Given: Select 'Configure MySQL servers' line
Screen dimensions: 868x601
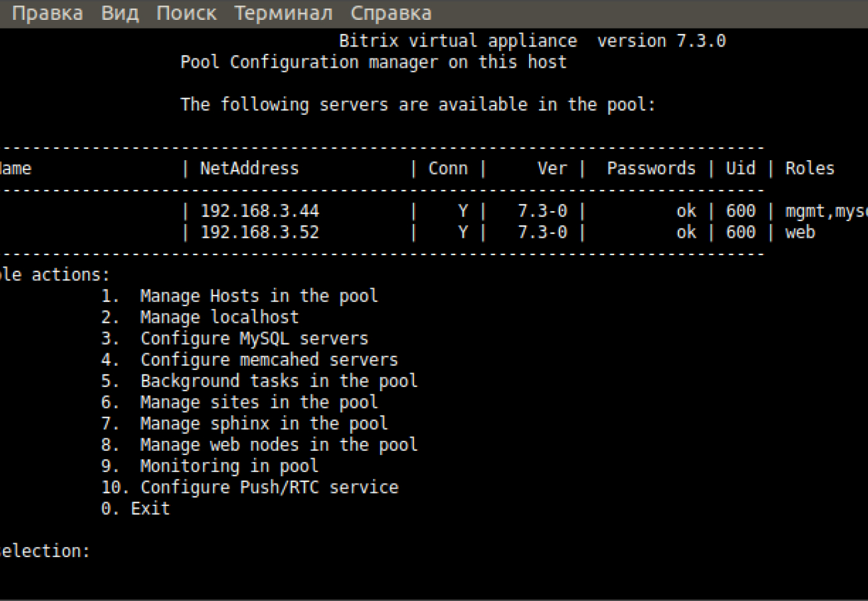Looking at the screenshot, I should coord(254,338).
